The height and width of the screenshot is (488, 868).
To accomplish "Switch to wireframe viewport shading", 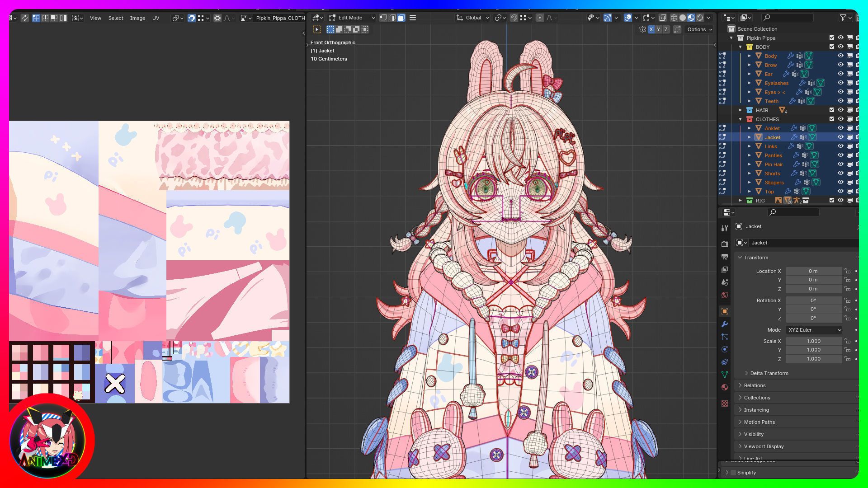I will pos(674,18).
